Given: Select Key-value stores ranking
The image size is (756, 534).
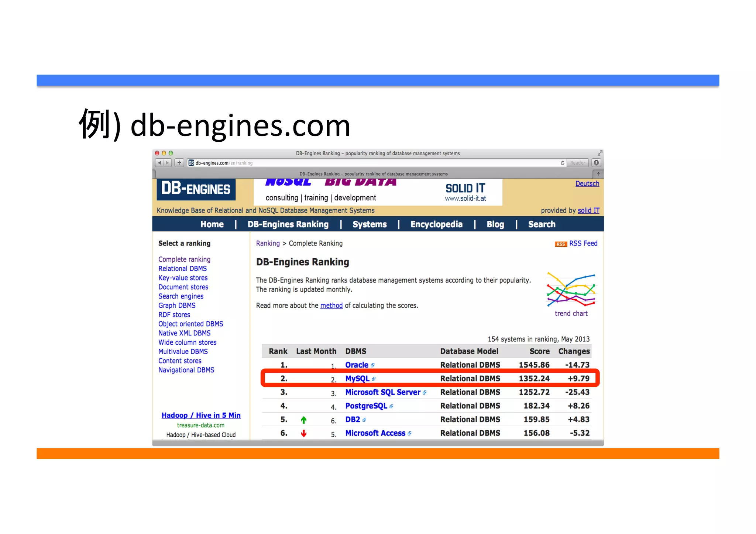Looking at the screenshot, I should click(183, 278).
